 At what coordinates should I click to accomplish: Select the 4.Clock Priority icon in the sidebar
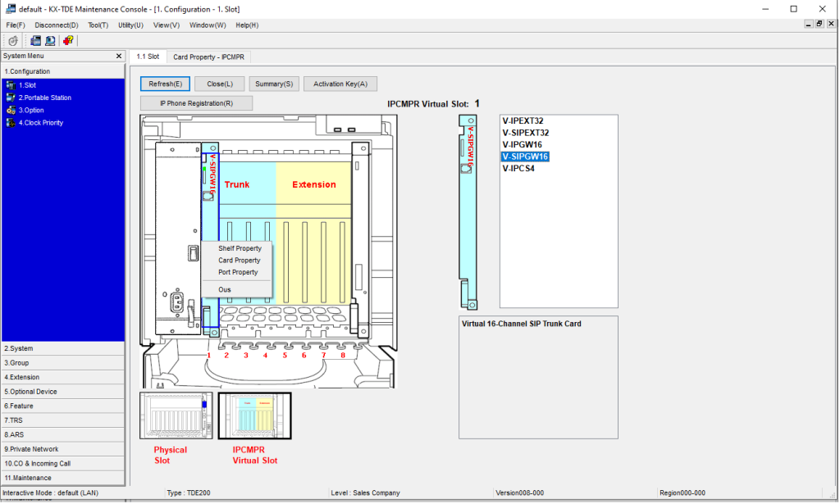(x=11, y=123)
